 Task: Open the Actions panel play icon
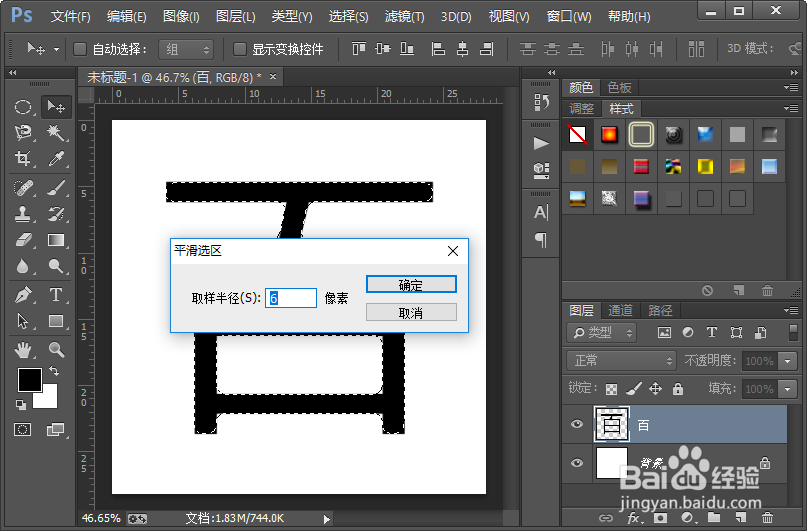(x=541, y=143)
